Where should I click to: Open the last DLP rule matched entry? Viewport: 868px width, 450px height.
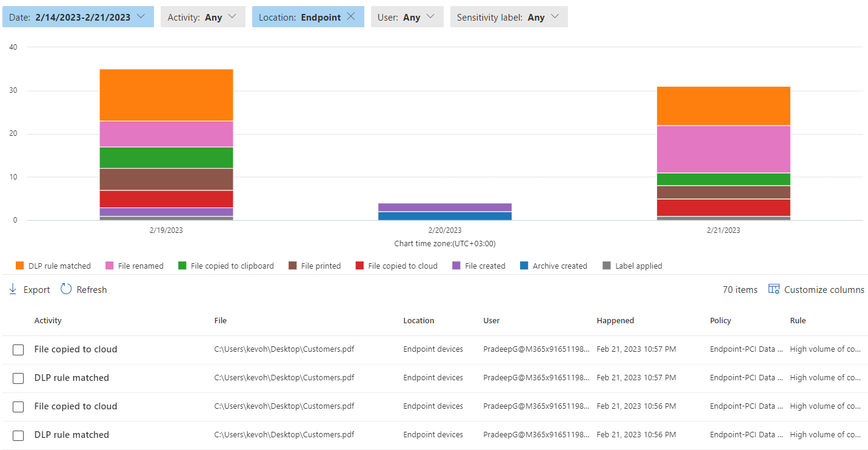[x=72, y=435]
